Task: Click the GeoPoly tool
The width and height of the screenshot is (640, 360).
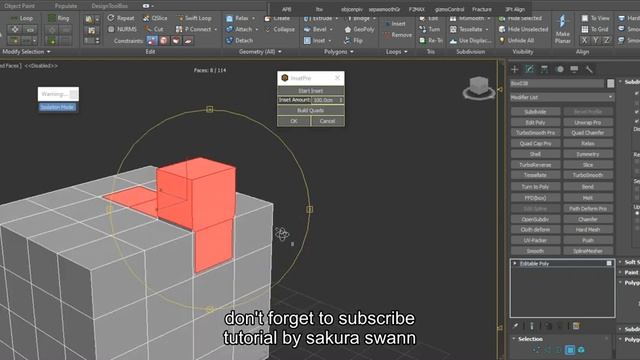Action: coord(359,29)
